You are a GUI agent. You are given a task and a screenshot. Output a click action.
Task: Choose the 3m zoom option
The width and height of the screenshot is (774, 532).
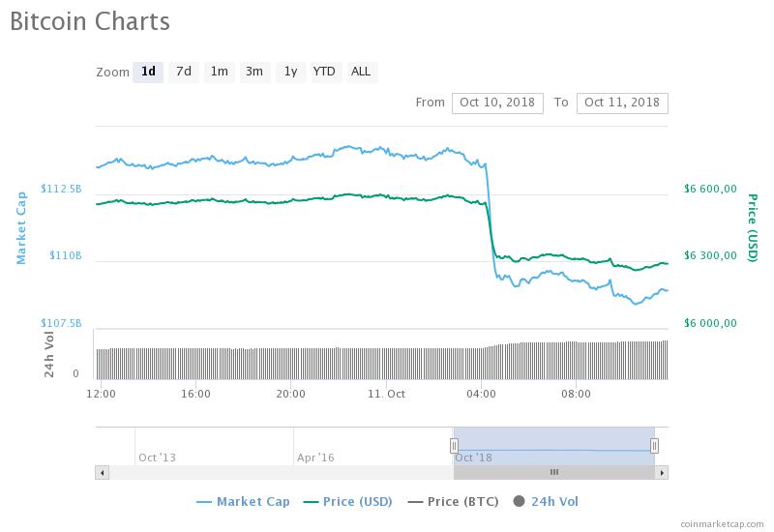click(x=254, y=72)
